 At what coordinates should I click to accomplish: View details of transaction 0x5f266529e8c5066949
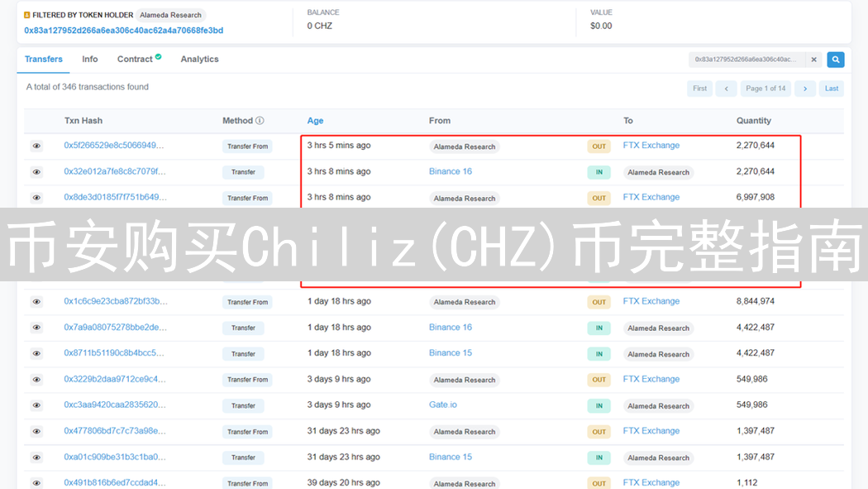click(36, 146)
